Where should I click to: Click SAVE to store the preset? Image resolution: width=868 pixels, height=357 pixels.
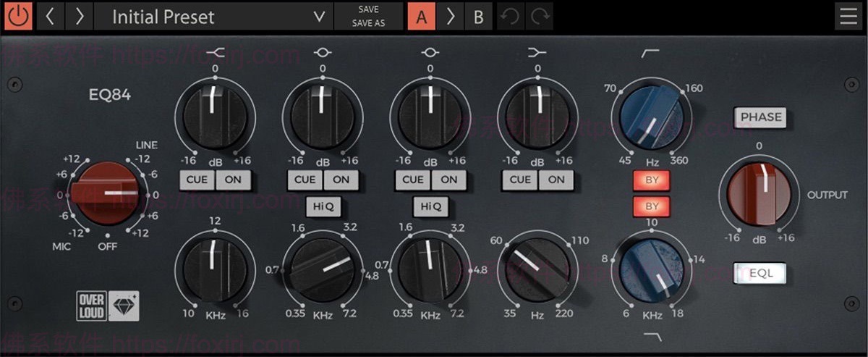coord(368,10)
